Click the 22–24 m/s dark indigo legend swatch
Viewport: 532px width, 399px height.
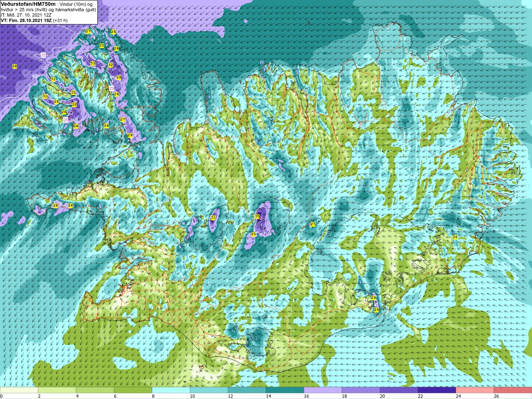437,390
